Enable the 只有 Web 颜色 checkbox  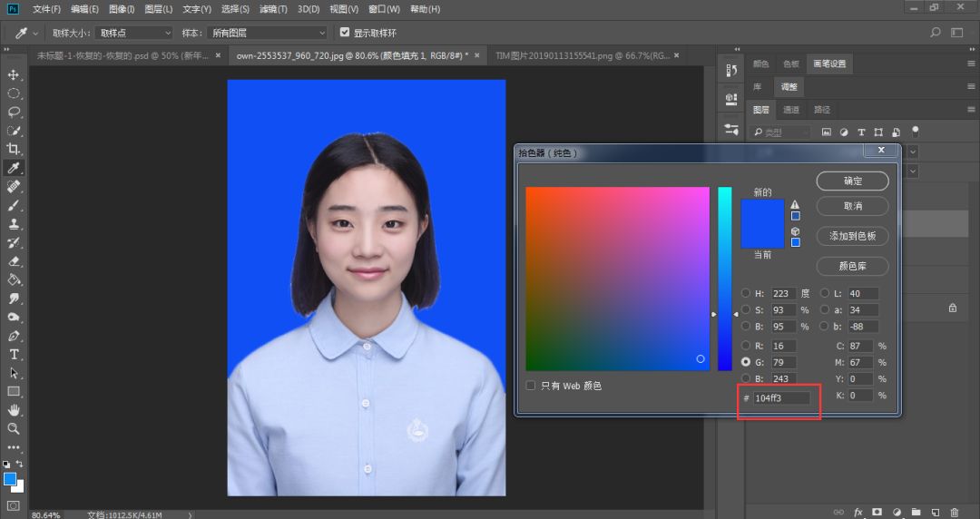coord(531,386)
